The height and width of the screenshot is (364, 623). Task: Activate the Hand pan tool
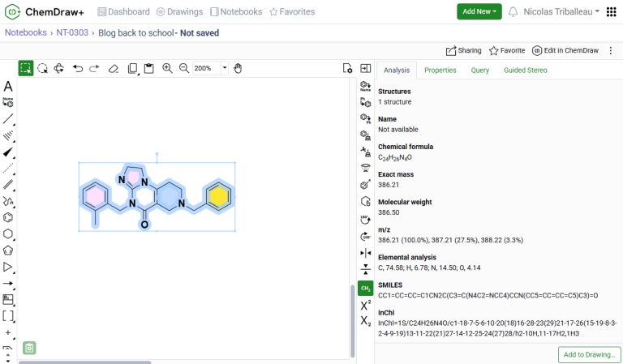tap(238, 68)
